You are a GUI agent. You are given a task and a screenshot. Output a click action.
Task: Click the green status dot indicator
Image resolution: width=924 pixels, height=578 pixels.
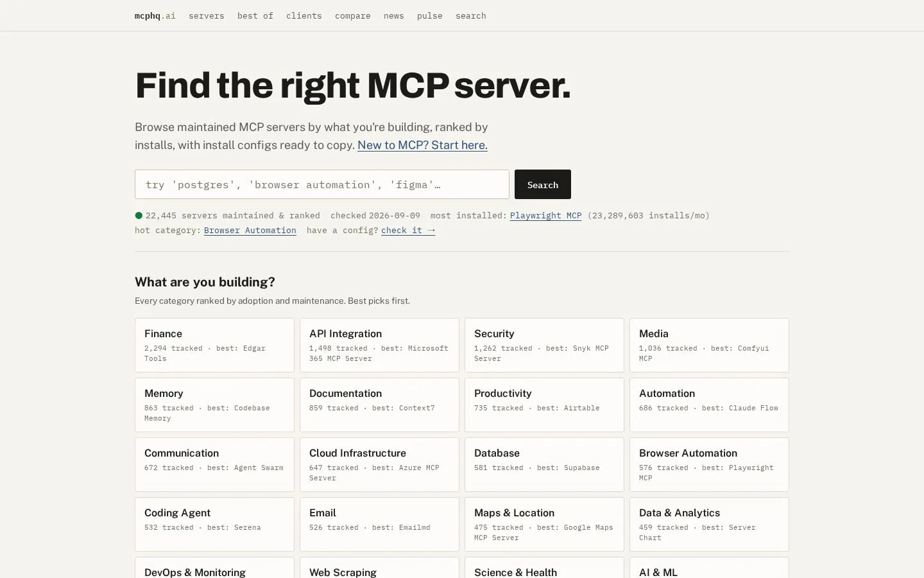[139, 216]
